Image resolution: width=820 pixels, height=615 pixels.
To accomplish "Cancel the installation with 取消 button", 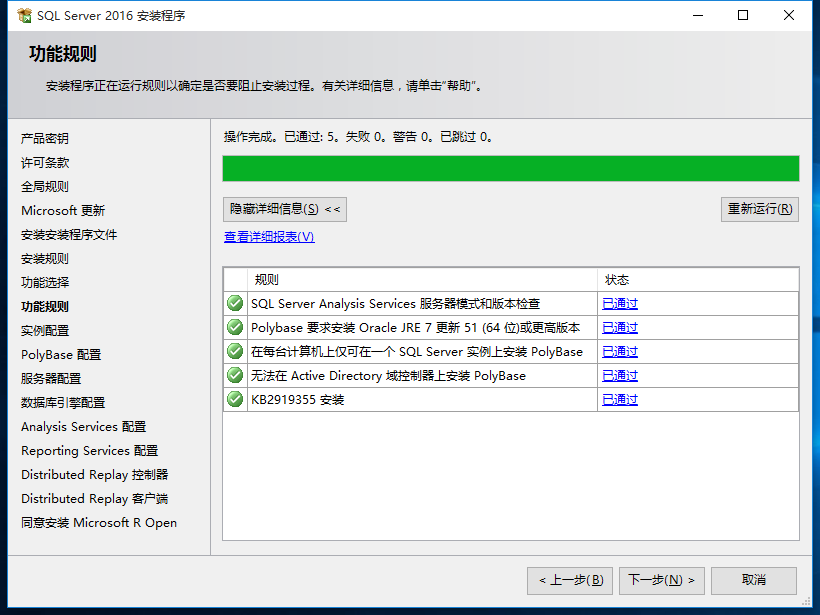I will coord(754,580).
